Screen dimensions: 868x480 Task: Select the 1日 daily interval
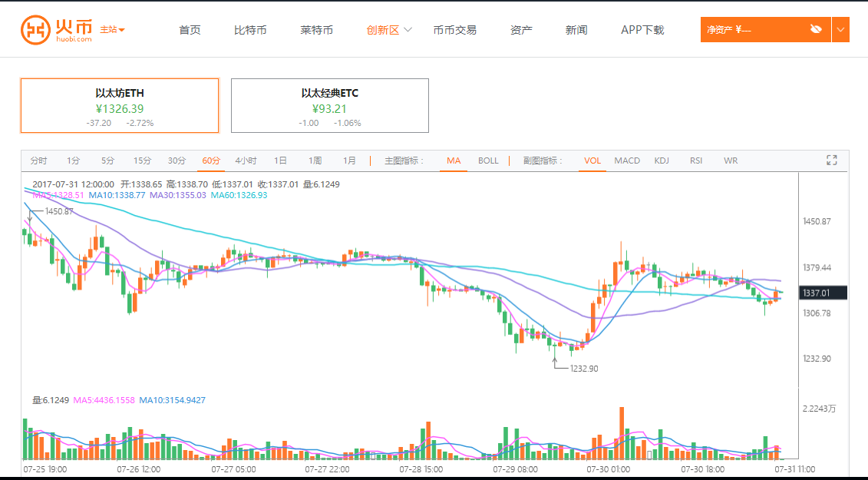pos(281,161)
